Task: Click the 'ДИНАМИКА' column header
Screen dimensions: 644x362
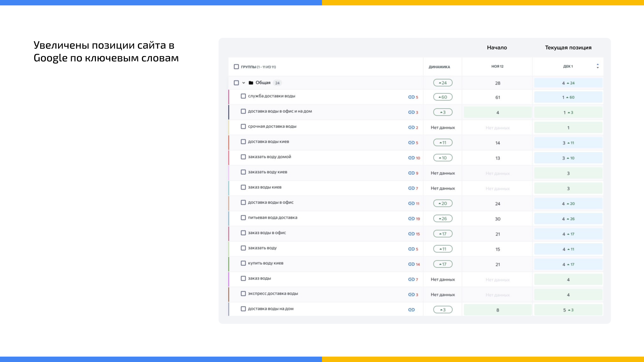Action: tap(439, 67)
